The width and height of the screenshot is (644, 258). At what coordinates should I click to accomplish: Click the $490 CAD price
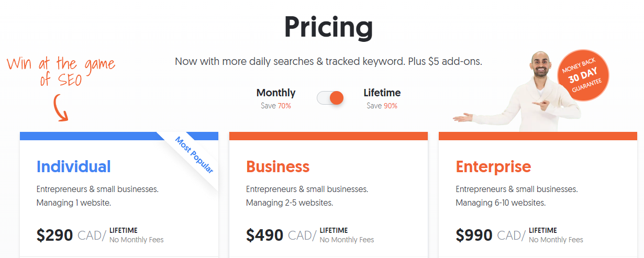[x=281, y=235]
